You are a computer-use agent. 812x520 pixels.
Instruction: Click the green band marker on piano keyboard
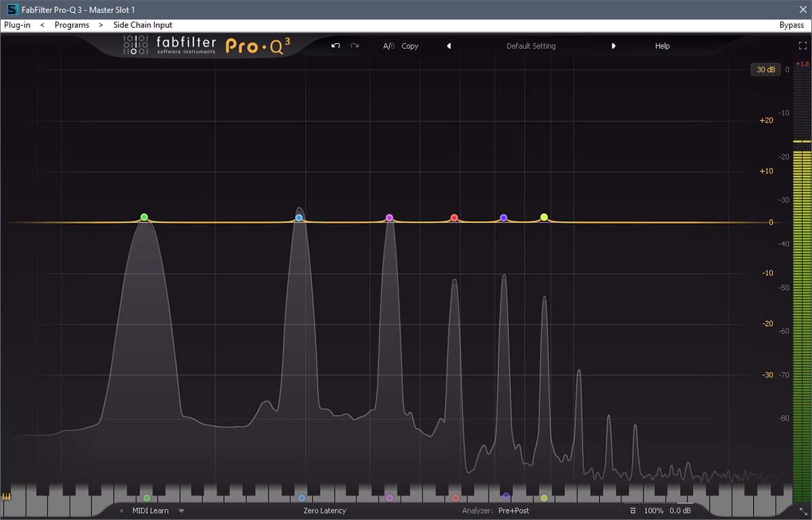pyautogui.click(x=147, y=498)
